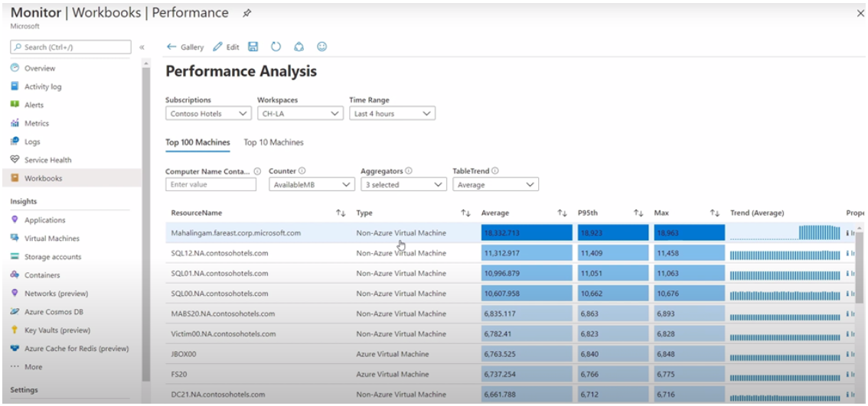Click Azure Cache for Redis icon

[15, 349]
